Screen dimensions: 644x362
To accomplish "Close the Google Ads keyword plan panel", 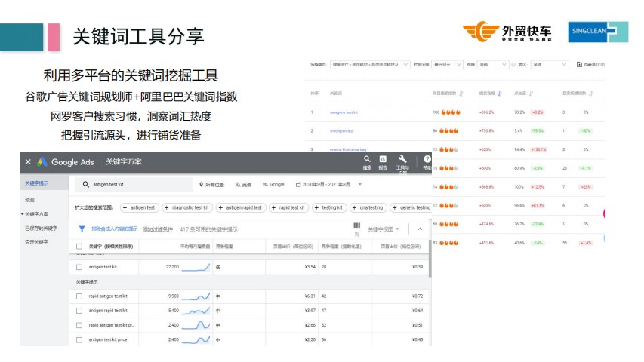I will [28, 161].
